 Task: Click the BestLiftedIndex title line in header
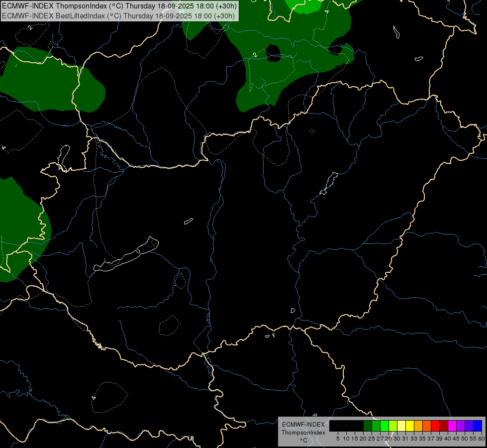tap(118, 16)
